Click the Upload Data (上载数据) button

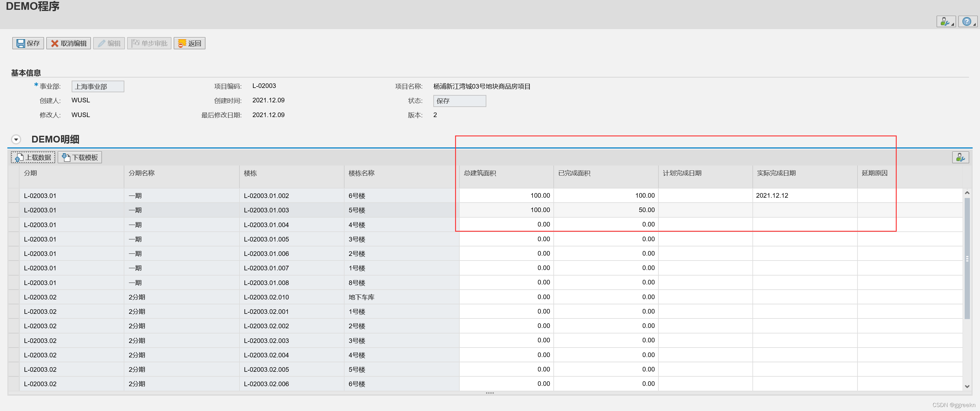pyautogui.click(x=33, y=157)
